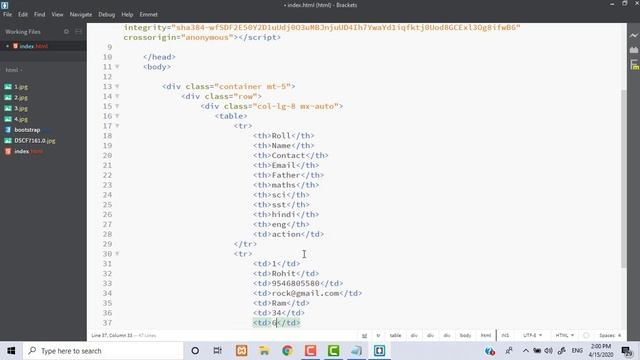The image size is (640, 360).
Task: Open red Camtasia icon on taskbar
Action: 310,351
